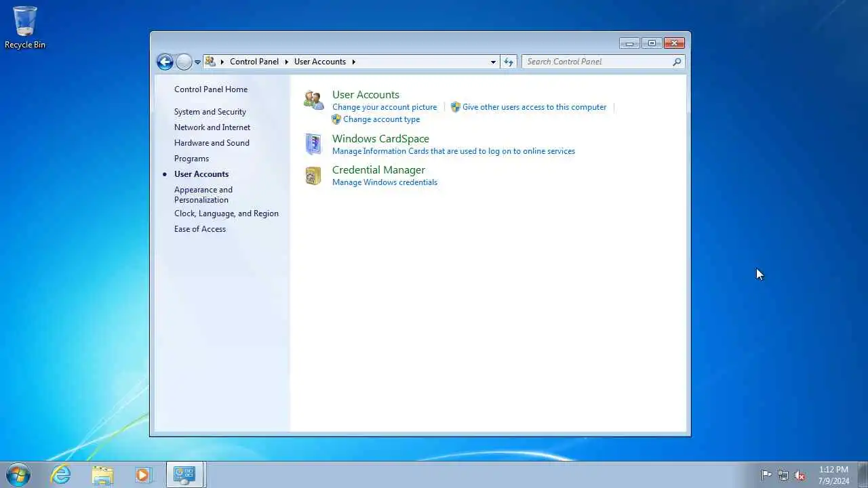The image size is (868, 488).
Task: Open the User Accounts people icon
Action: (x=313, y=100)
